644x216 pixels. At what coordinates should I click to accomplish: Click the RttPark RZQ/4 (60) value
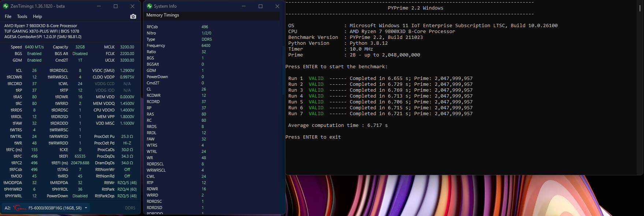click(x=127, y=189)
